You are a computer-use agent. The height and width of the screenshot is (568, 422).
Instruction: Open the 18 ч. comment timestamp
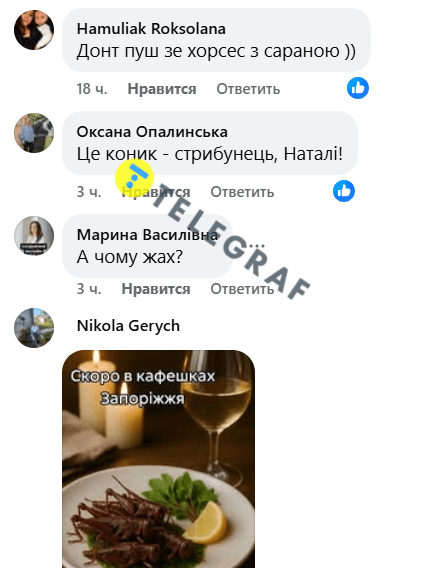(x=92, y=89)
